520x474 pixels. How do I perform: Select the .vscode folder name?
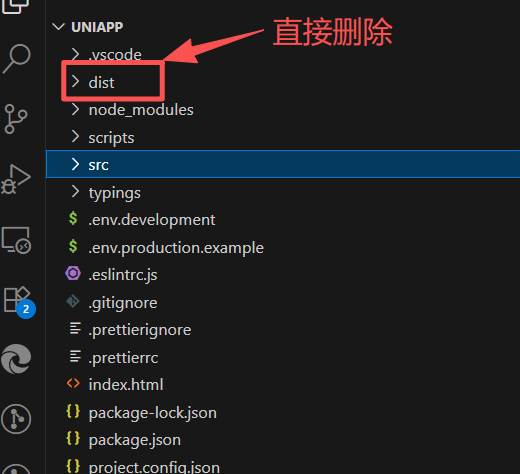click(x=115, y=55)
